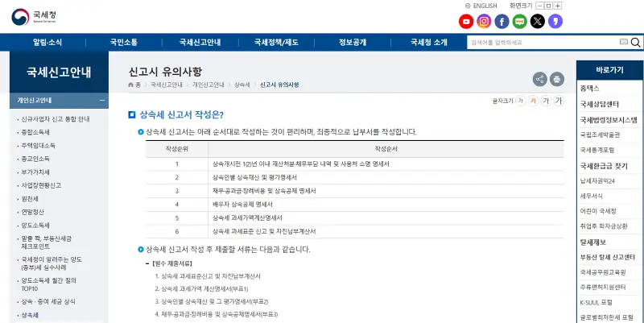
Task: Select the largest font size option
Action: coord(559,101)
